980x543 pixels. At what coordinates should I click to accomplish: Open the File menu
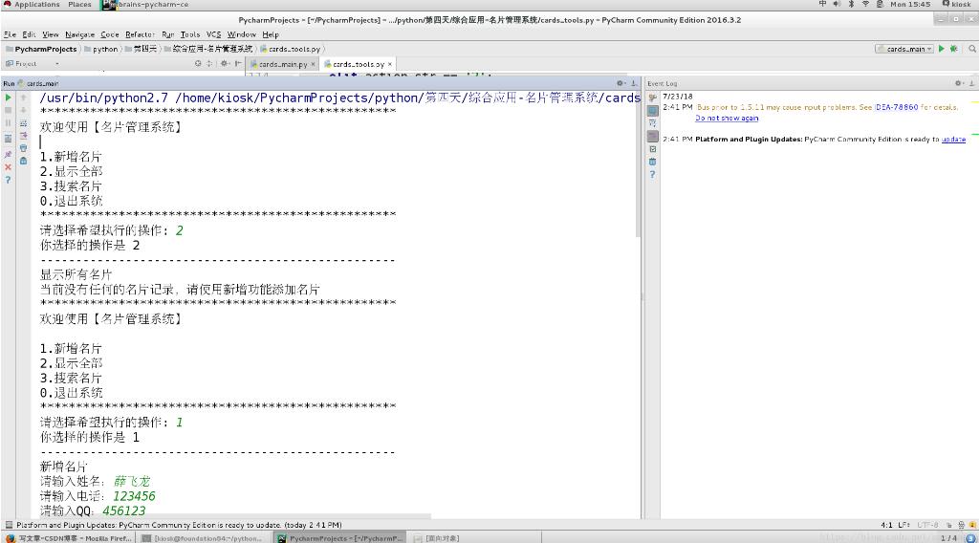[x=10, y=34]
